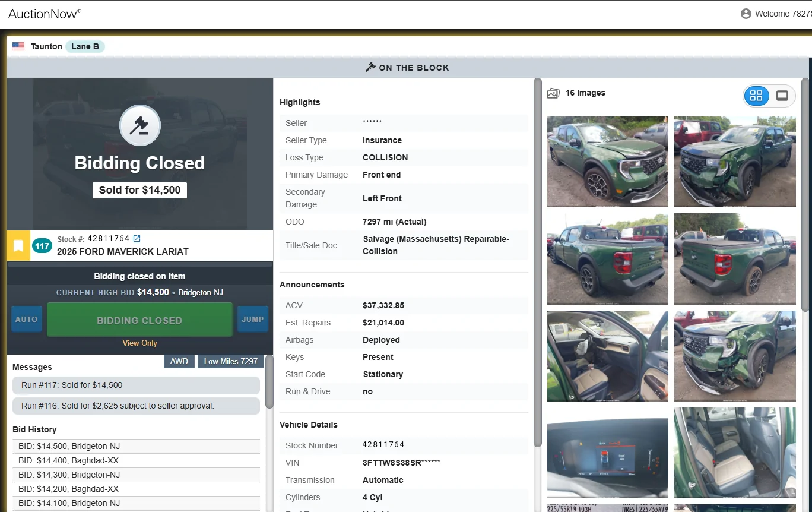Screen dimensions: 812x512
Task: Click bid row $14,300 Bridgeton-NJ
Action: tap(136, 475)
